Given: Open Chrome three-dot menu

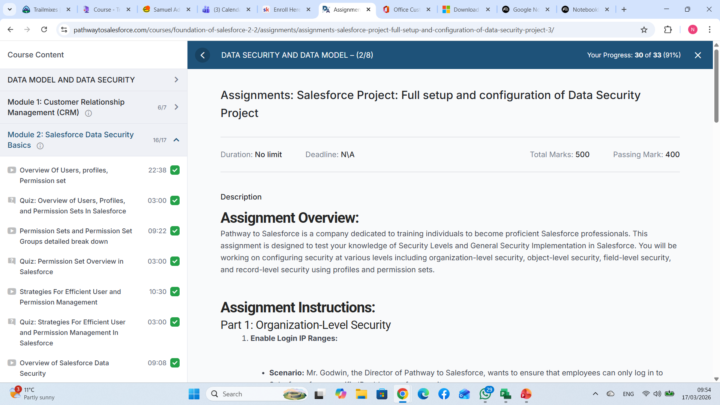Looking at the screenshot, I should point(709,29).
